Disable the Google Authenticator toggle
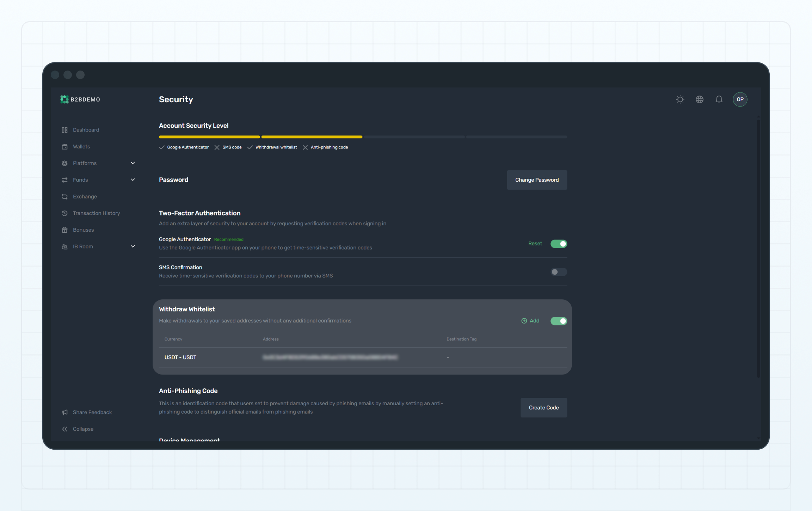The width and height of the screenshot is (812, 511). [x=559, y=243]
